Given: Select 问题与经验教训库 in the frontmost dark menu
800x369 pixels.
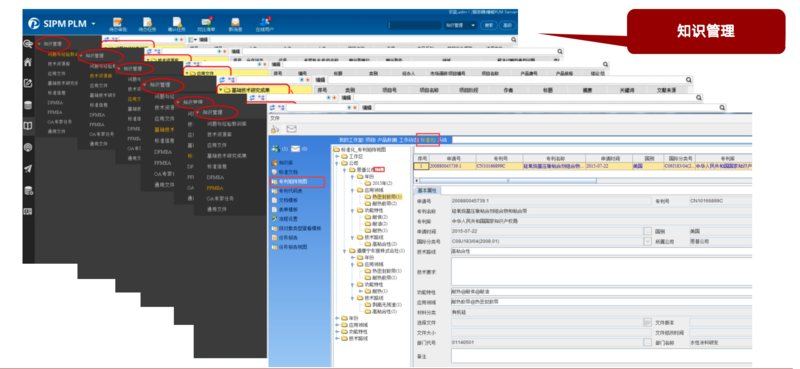Looking at the screenshot, I should pyautogui.click(x=226, y=124).
